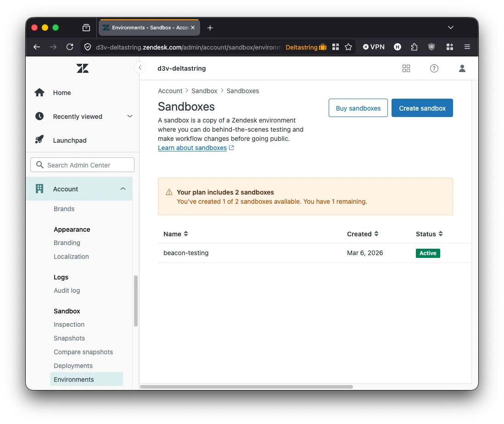Open Sandbox Inspection page
Image resolution: width=504 pixels, height=424 pixels.
(69, 324)
